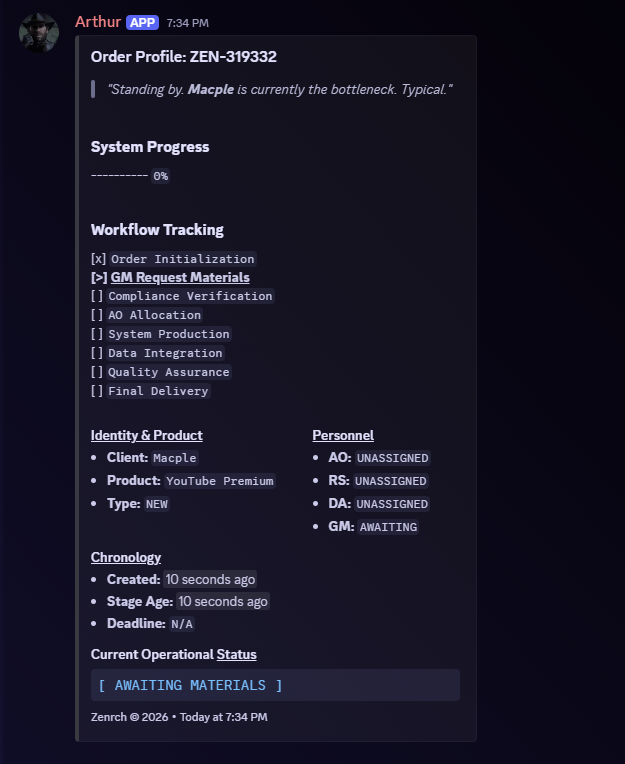This screenshot has width=625, height=764.
Task: Click the RS UNASSIGNED value
Action: (391, 481)
